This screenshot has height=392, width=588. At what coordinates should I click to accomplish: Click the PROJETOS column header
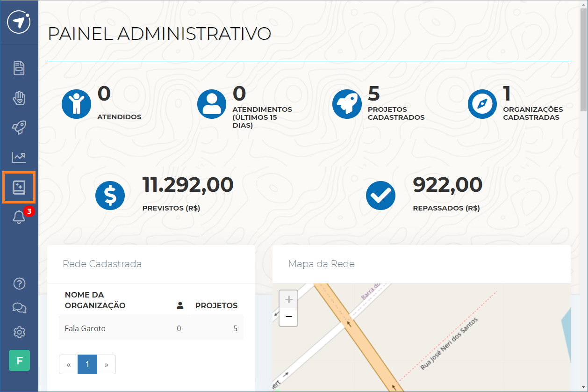(216, 305)
